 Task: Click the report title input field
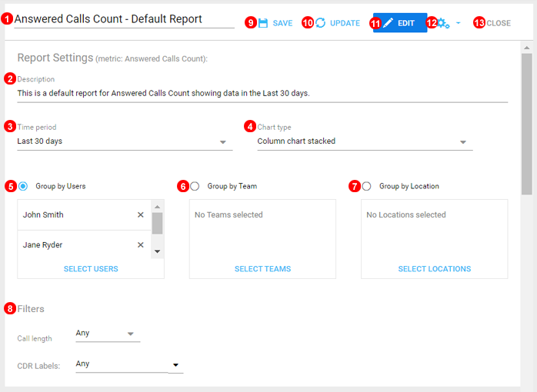(x=124, y=19)
